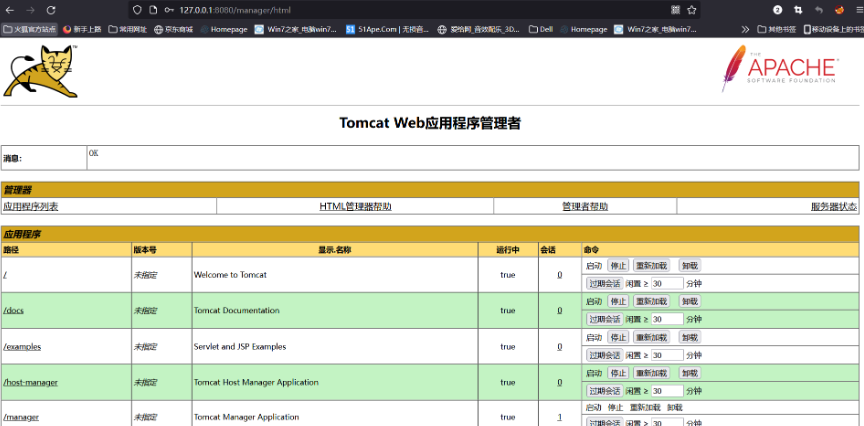This screenshot has height=426, width=864.
Task: Stop the /docs application
Action: 618,301
